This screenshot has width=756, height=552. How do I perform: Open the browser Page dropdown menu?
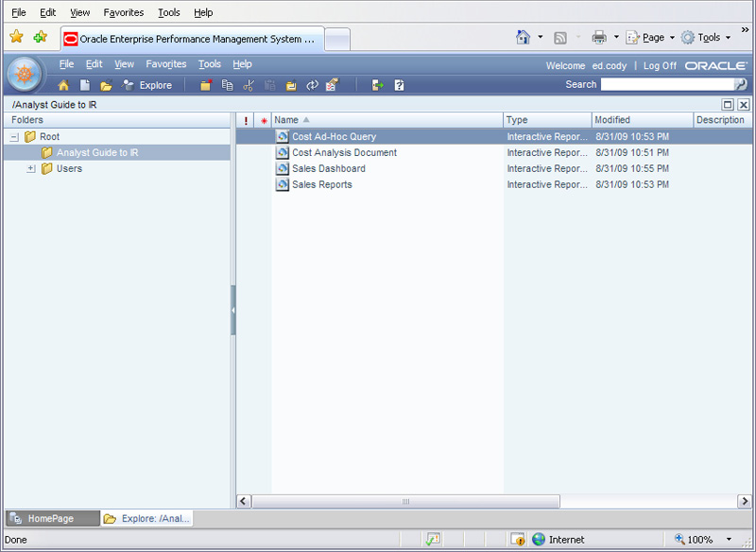pyautogui.click(x=650, y=38)
